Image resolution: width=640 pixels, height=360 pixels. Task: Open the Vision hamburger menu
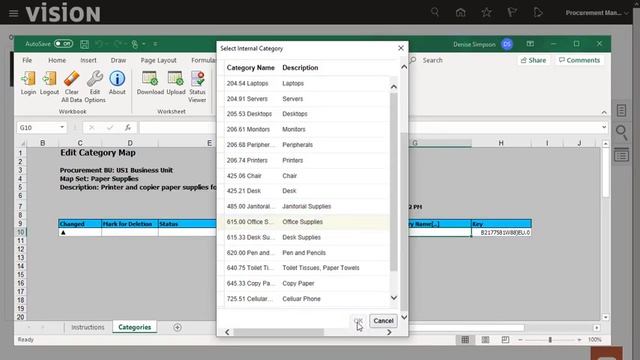point(13,13)
